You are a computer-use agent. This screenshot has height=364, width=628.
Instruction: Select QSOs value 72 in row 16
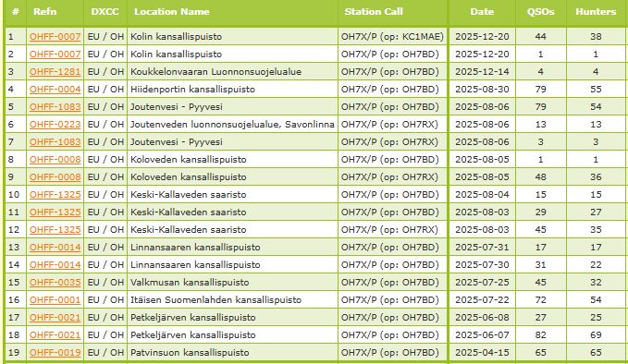tap(541, 300)
